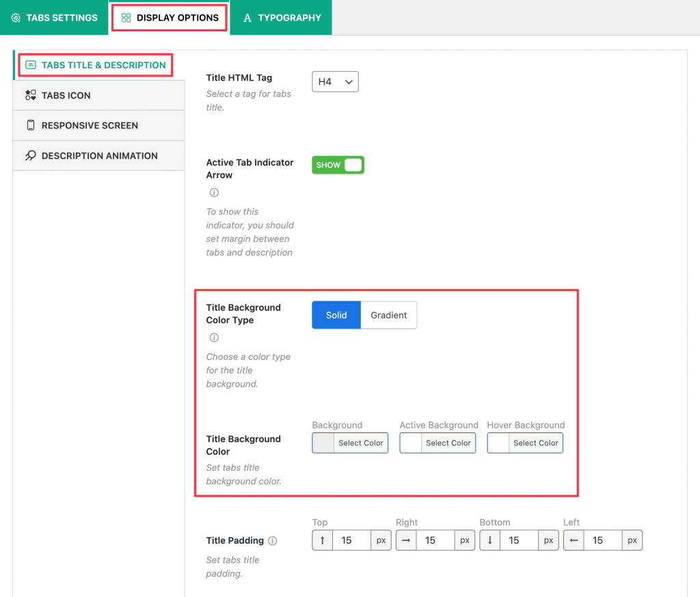Click the Top padding value field
Image resolution: width=700 pixels, height=597 pixels.
[352, 540]
